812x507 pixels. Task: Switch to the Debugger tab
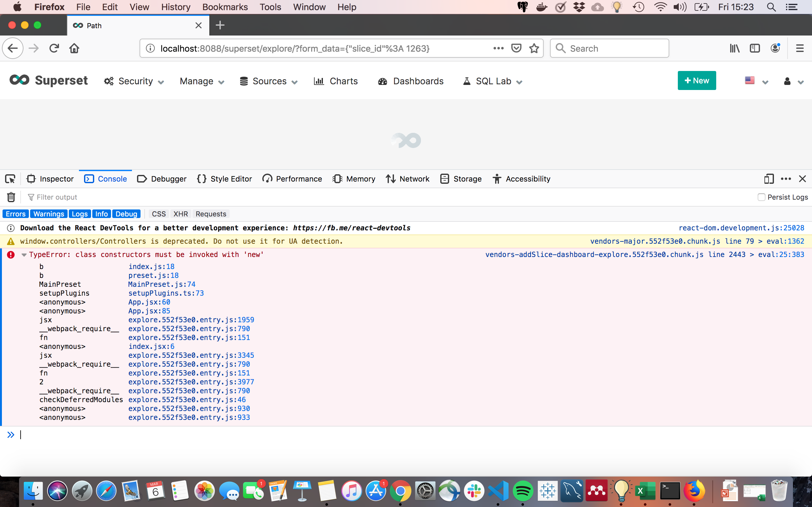point(162,179)
